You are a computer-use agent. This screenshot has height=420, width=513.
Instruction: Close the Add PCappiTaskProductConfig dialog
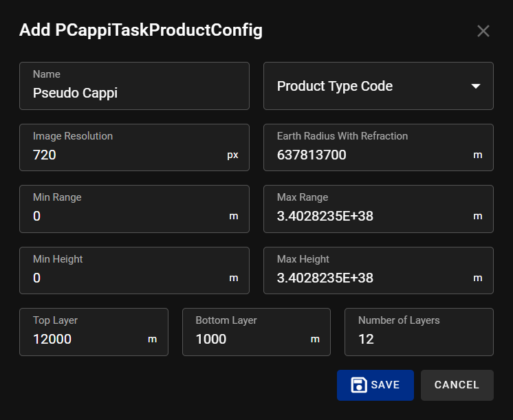483,31
